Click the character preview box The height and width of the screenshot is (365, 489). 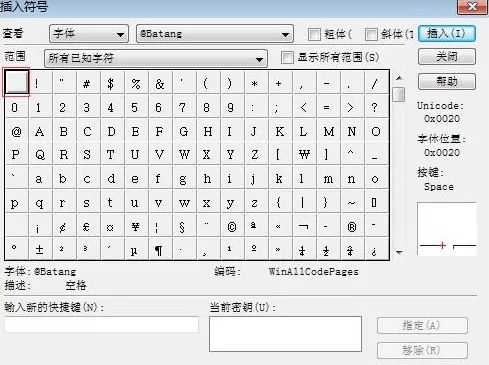pyautogui.click(x=447, y=229)
